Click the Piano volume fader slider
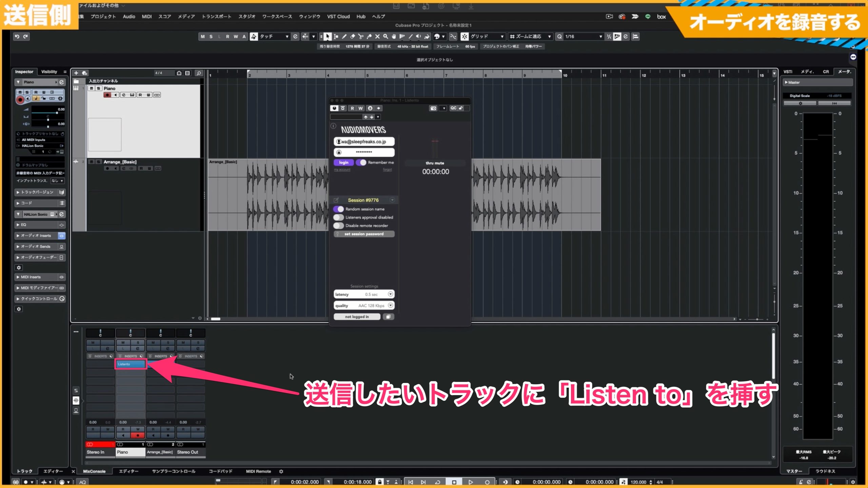Image resolution: width=868 pixels, height=488 pixels. point(44,113)
